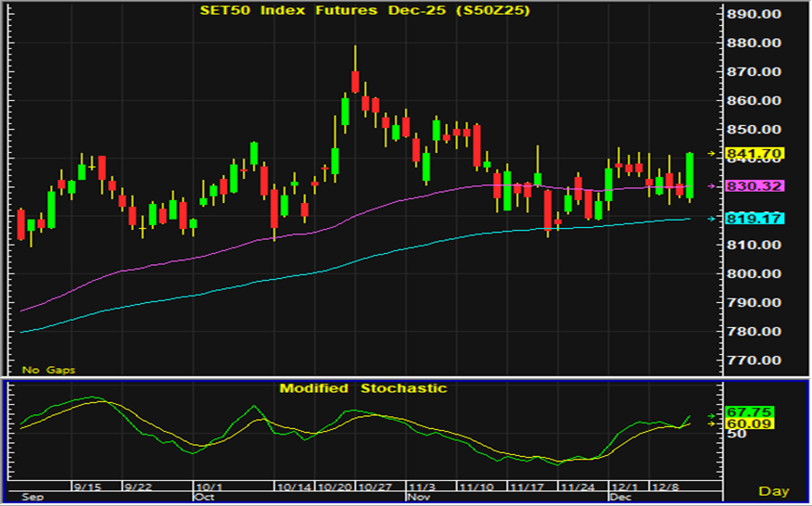Click the Day timeframe label

tap(773, 490)
